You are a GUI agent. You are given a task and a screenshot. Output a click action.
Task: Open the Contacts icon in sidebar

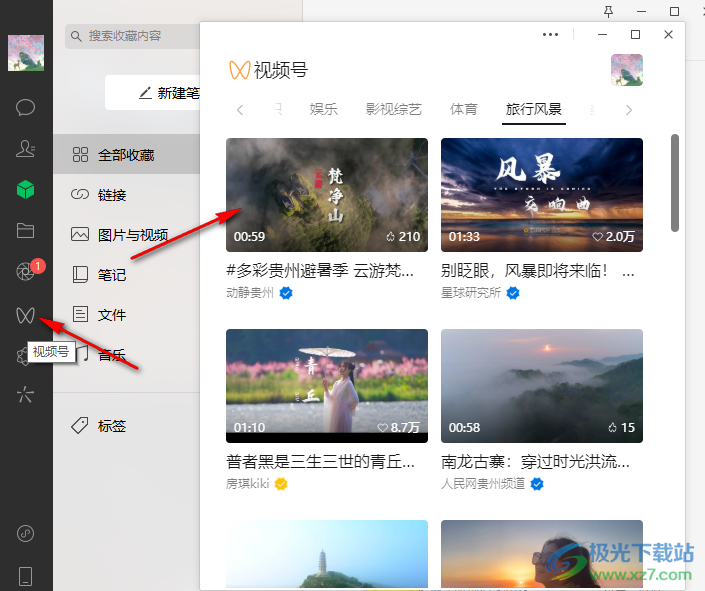pyautogui.click(x=25, y=148)
